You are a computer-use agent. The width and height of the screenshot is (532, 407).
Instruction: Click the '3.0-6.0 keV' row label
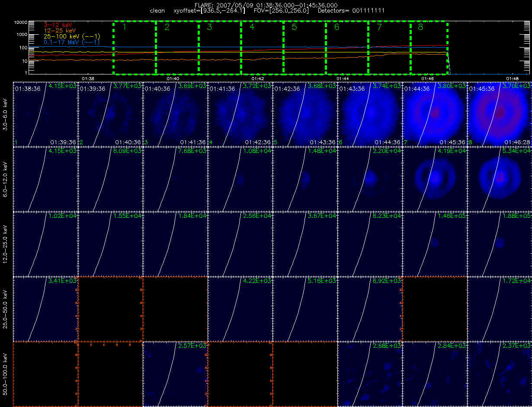pyautogui.click(x=5, y=114)
